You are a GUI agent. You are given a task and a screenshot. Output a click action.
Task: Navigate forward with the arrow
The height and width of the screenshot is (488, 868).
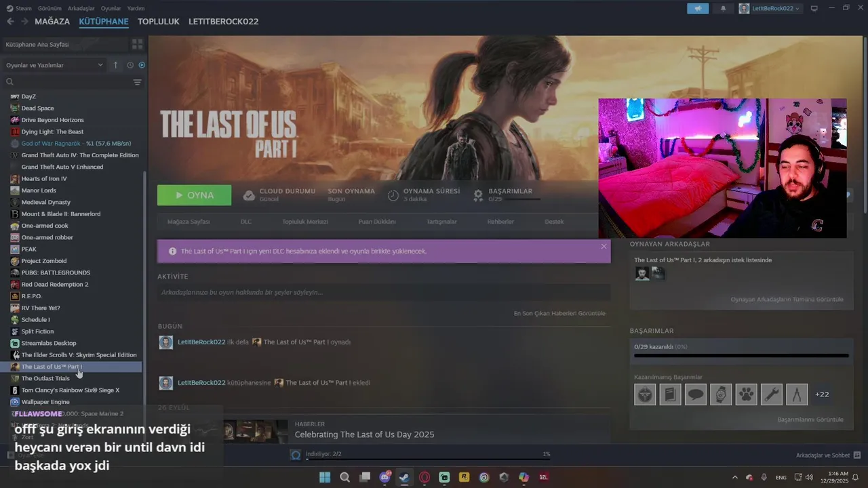[x=26, y=22]
